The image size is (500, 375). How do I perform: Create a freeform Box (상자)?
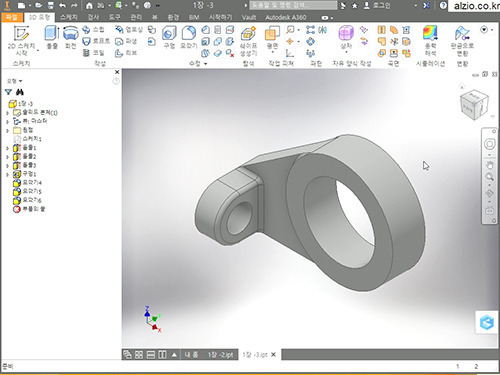point(346,38)
